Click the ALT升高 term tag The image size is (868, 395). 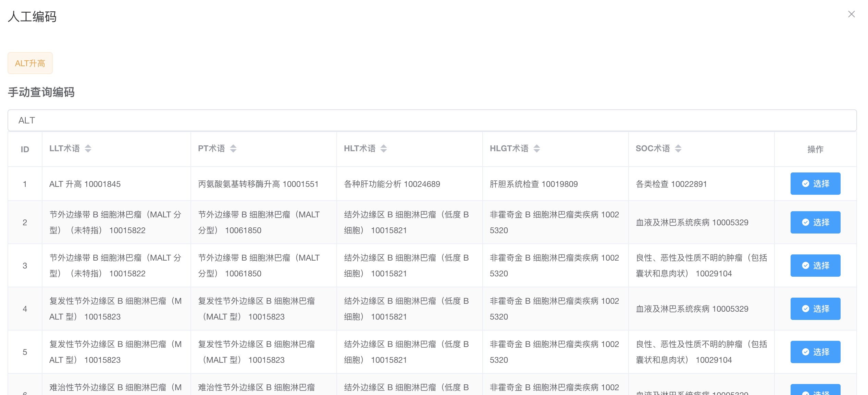pyautogui.click(x=30, y=63)
